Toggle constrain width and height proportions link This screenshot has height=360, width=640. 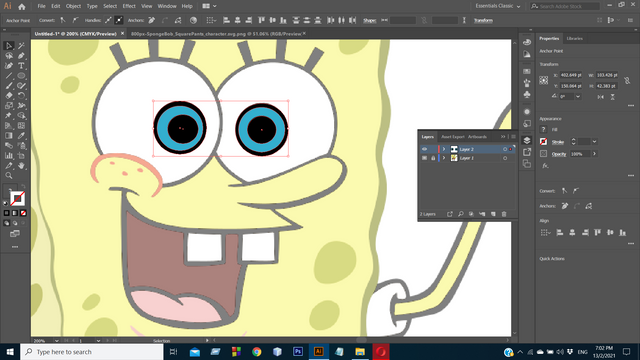click(x=627, y=80)
